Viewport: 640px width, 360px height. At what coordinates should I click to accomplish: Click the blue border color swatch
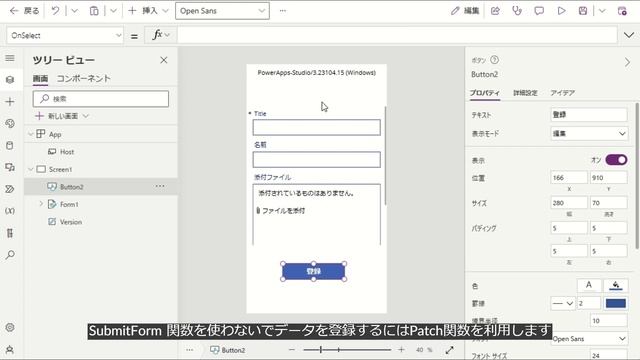point(616,304)
